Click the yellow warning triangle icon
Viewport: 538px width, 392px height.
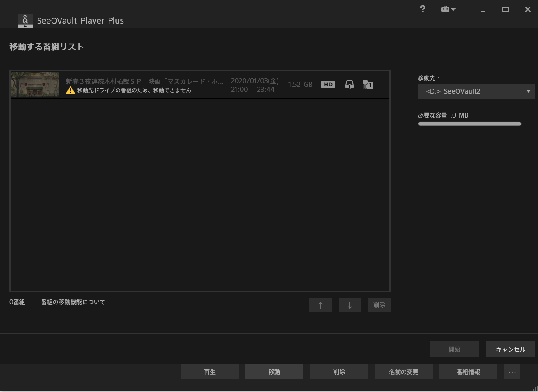coord(71,90)
